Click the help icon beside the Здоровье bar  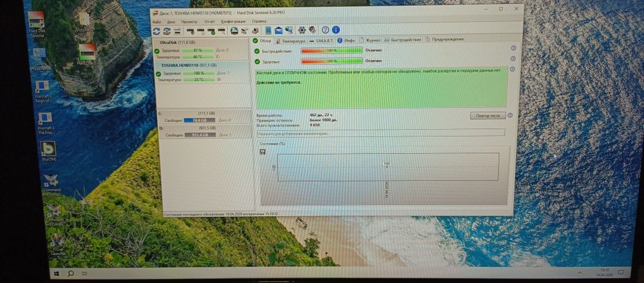[513, 59]
